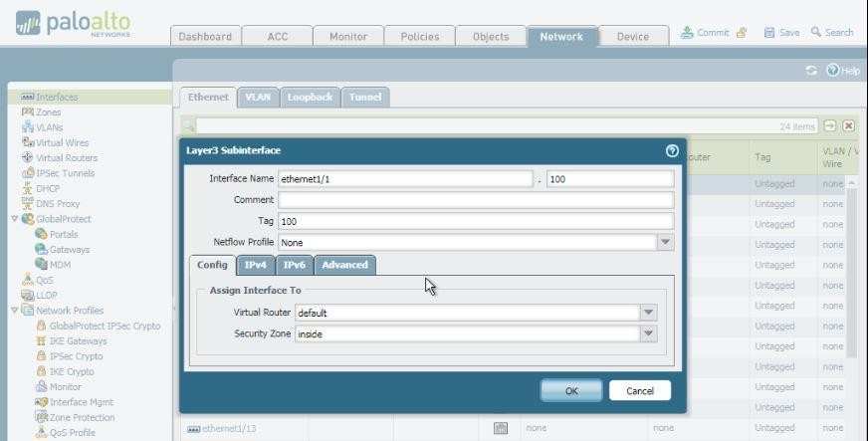Open the Virtual Router dropdown
The width and height of the screenshot is (868, 441).
[x=648, y=313]
